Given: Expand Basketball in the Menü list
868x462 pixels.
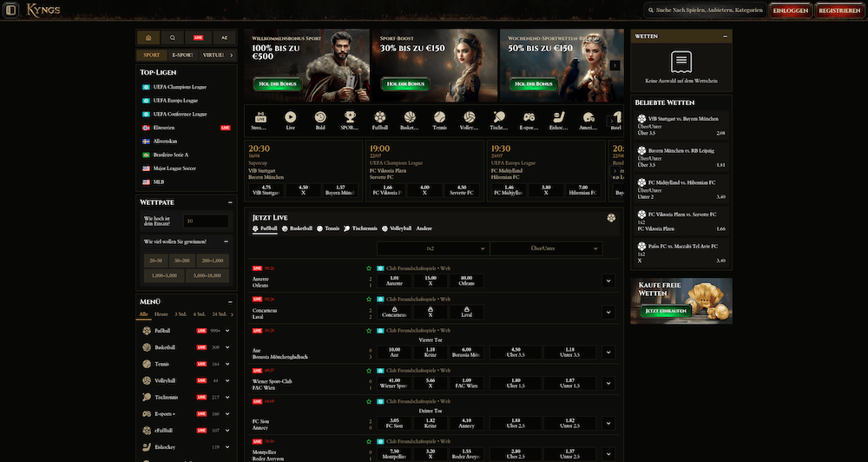Looking at the screenshot, I should [229, 347].
